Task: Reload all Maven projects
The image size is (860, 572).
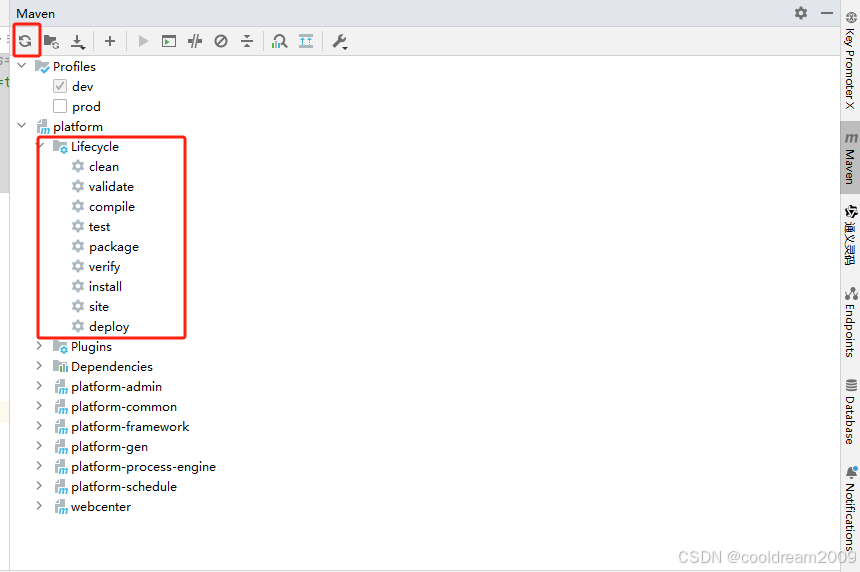Action: [25, 41]
